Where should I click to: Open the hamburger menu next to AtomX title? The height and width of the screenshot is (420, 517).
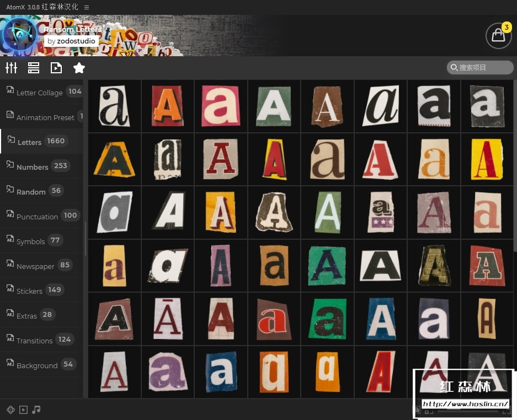(87, 7)
